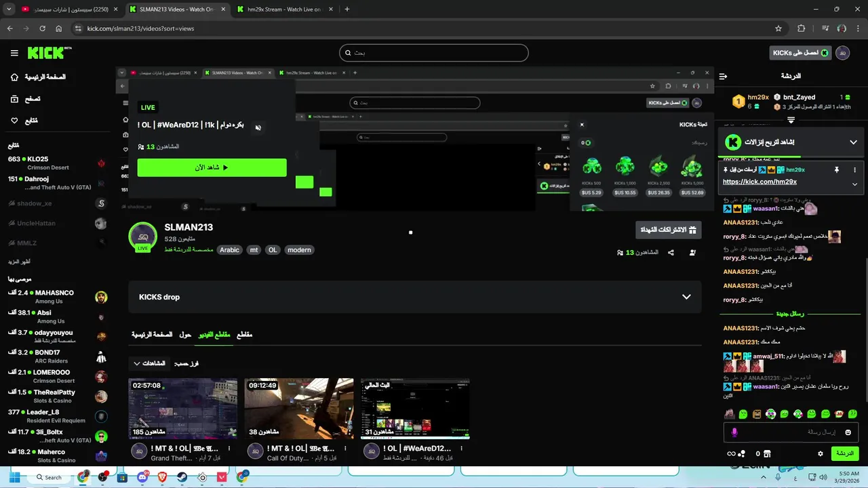This screenshot has height=488, width=868.
Task: Click the browser address bar URL
Action: [x=141, y=28]
